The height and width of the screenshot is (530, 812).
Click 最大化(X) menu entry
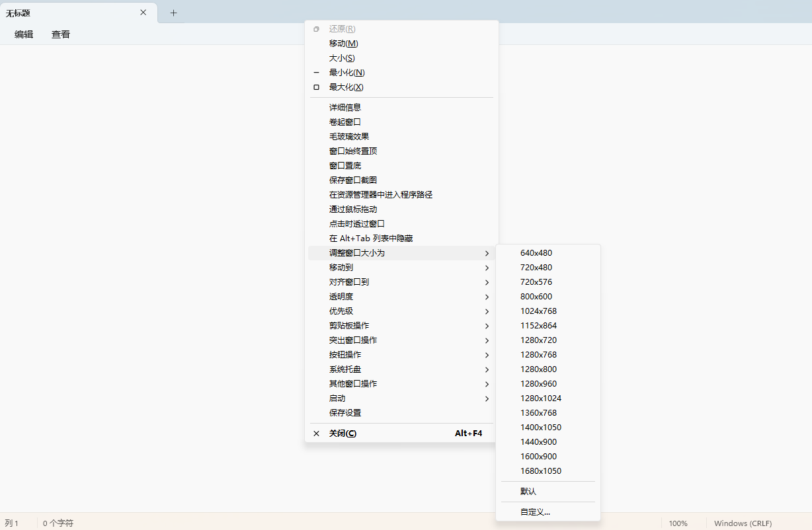(401, 87)
